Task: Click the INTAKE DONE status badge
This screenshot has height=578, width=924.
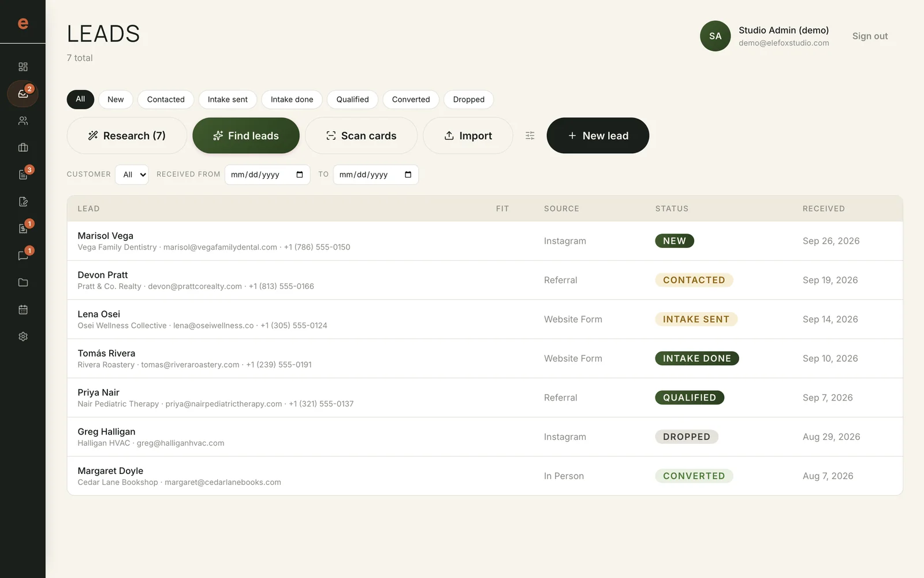Action: point(697,359)
